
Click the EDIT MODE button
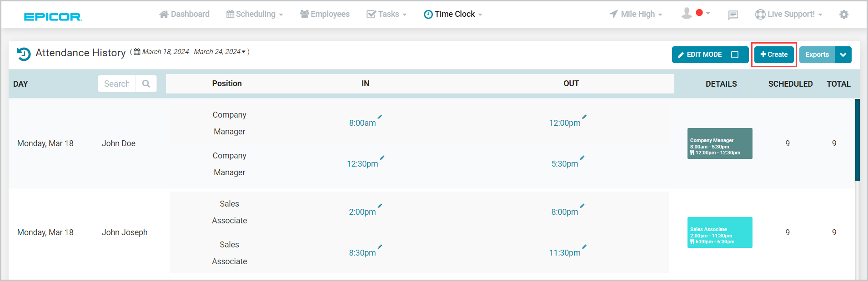pyautogui.click(x=710, y=54)
